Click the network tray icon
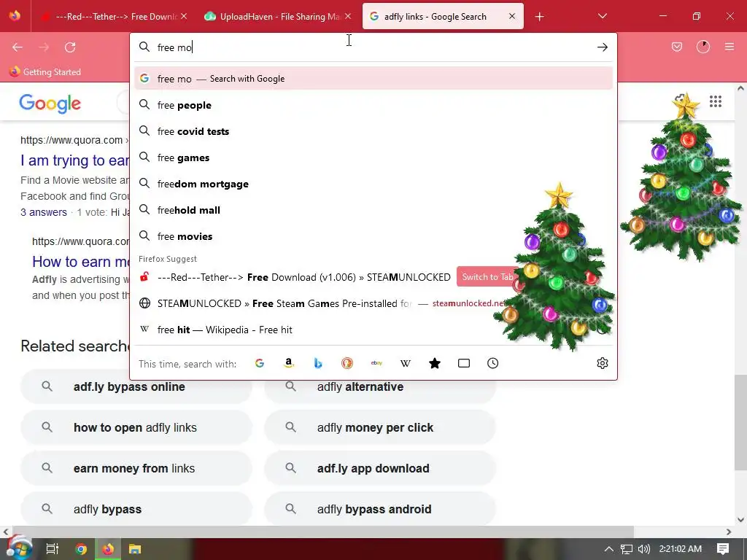The width and height of the screenshot is (747, 560). tap(627, 549)
